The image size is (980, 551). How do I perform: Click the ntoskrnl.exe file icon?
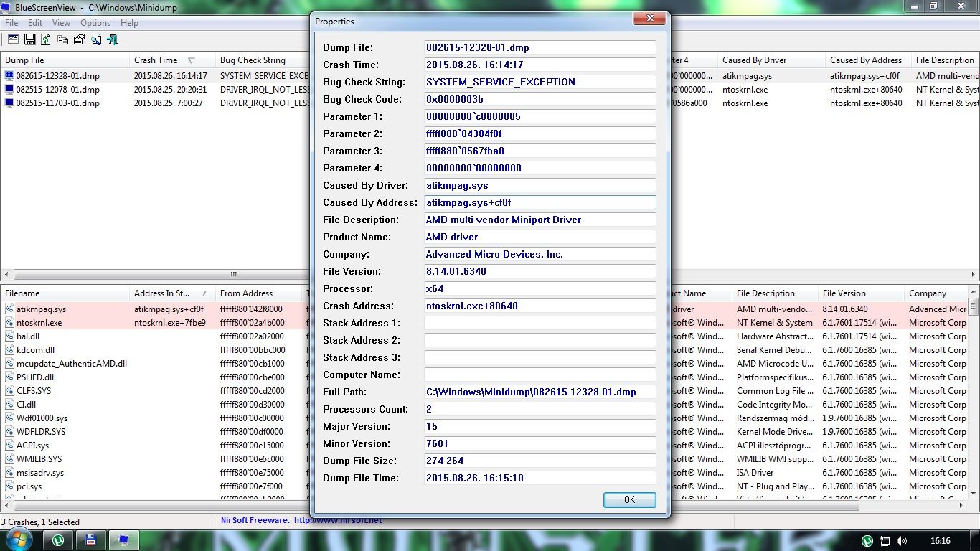pos(9,323)
